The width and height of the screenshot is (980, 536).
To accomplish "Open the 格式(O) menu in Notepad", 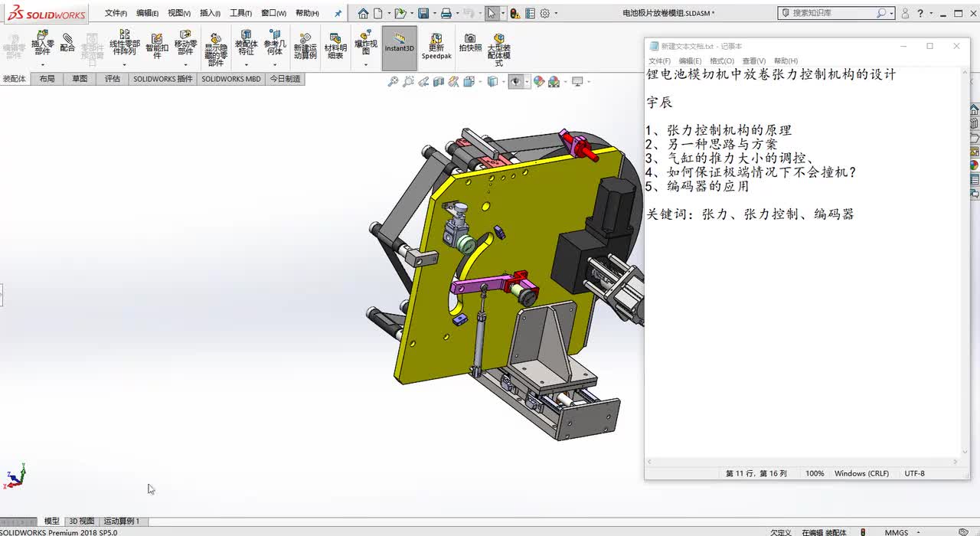I will pos(722,61).
